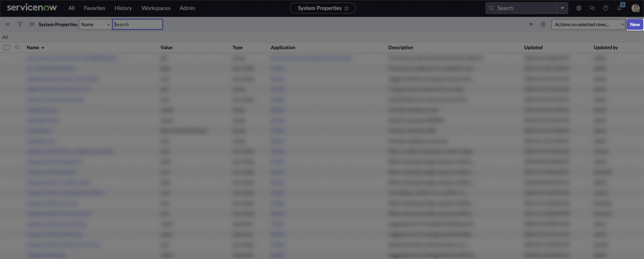644x259 pixels.
Task: Open the Name search field dropdown
Action: coord(95,25)
